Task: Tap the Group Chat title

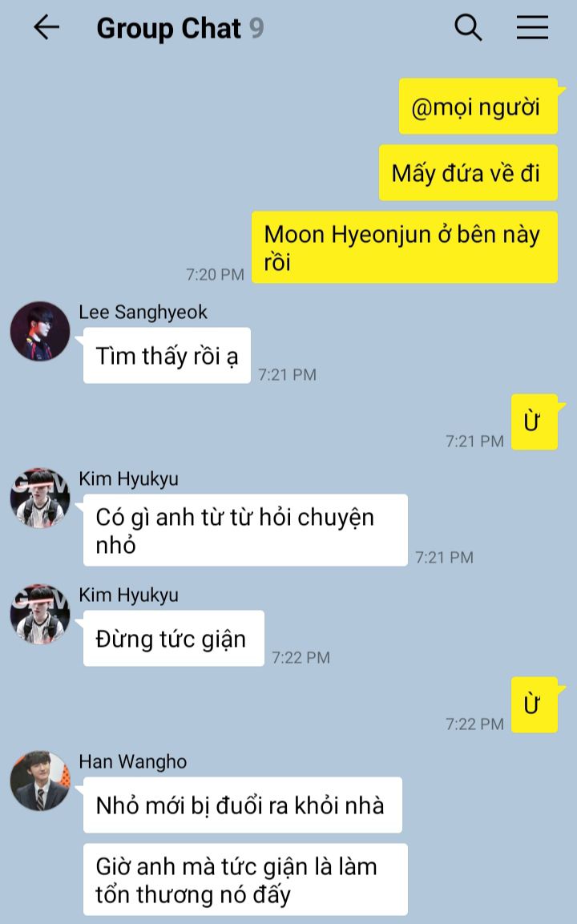Action: click(x=168, y=28)
